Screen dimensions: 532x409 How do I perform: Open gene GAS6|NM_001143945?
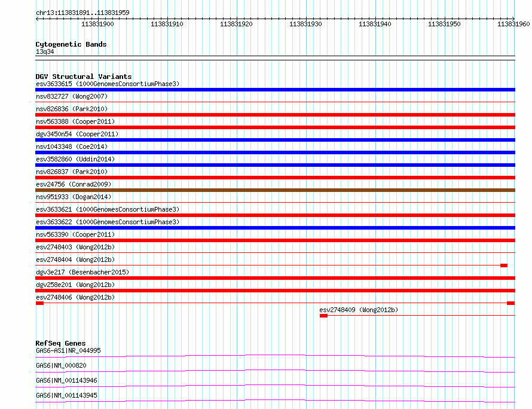66,395
